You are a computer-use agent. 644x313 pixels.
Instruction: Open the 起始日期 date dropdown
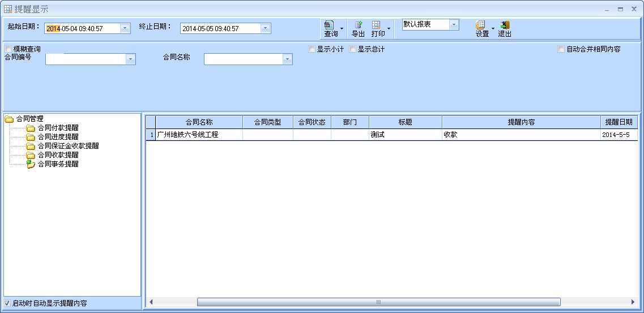coord(125,28)
